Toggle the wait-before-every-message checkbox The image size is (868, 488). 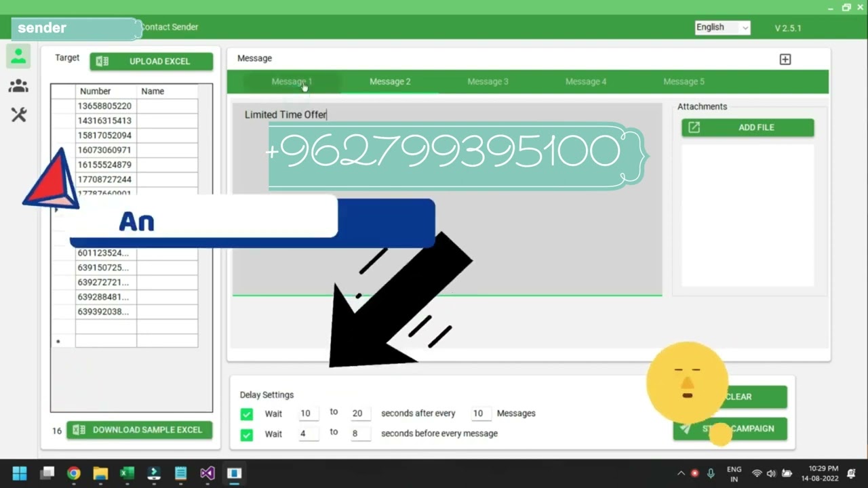(247, 434)
